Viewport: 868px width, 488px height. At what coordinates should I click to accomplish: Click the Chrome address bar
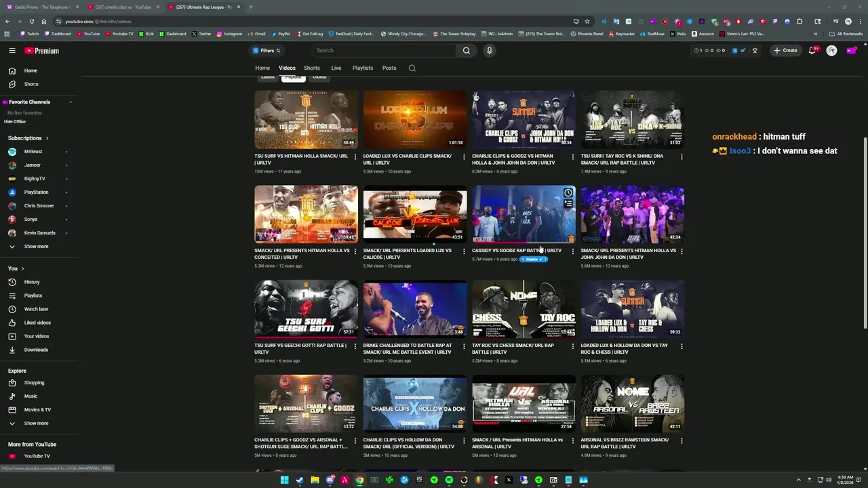(x=315, y=21)
